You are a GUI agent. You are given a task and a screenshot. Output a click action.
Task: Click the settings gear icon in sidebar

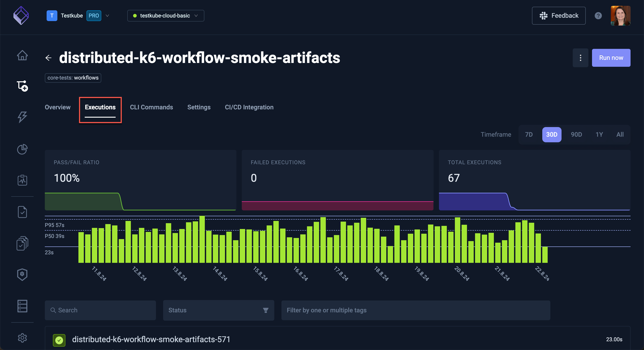pyautogui.click(x=22, y=338)
